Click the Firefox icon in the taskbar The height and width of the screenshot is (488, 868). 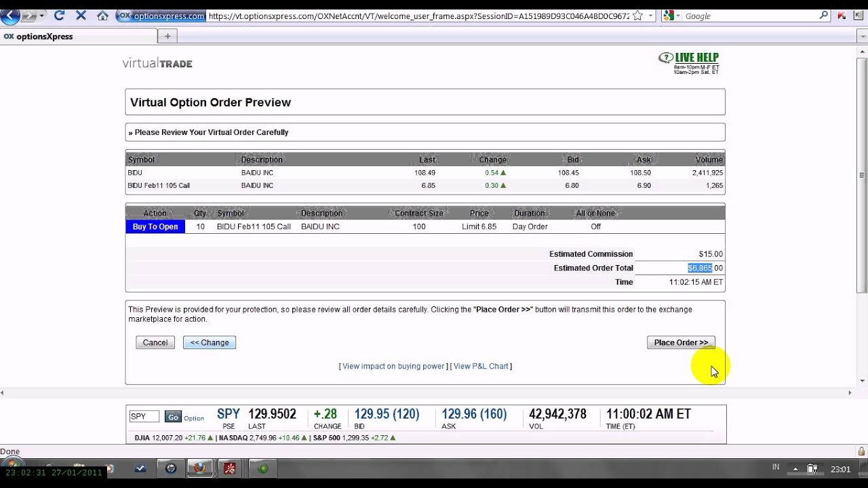coord(199,468)
